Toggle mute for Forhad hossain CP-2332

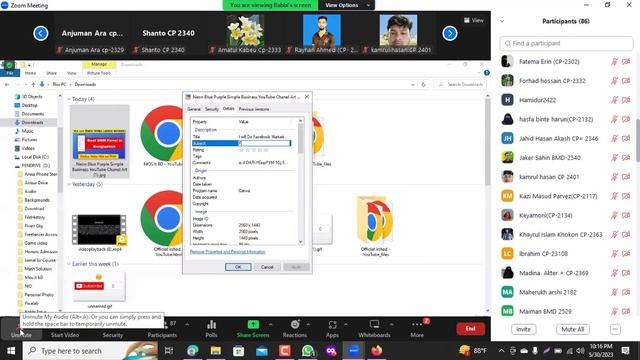click(614, 81)
